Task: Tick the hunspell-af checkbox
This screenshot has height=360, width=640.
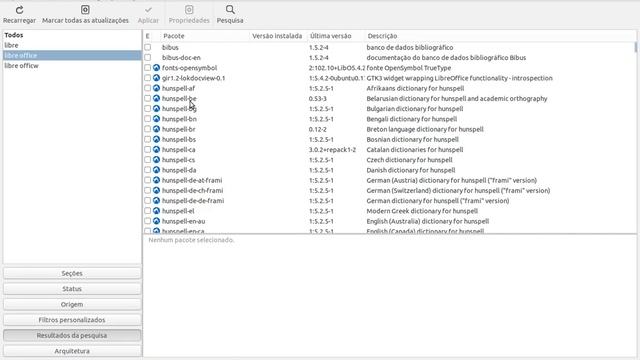Action: (147, 88)
